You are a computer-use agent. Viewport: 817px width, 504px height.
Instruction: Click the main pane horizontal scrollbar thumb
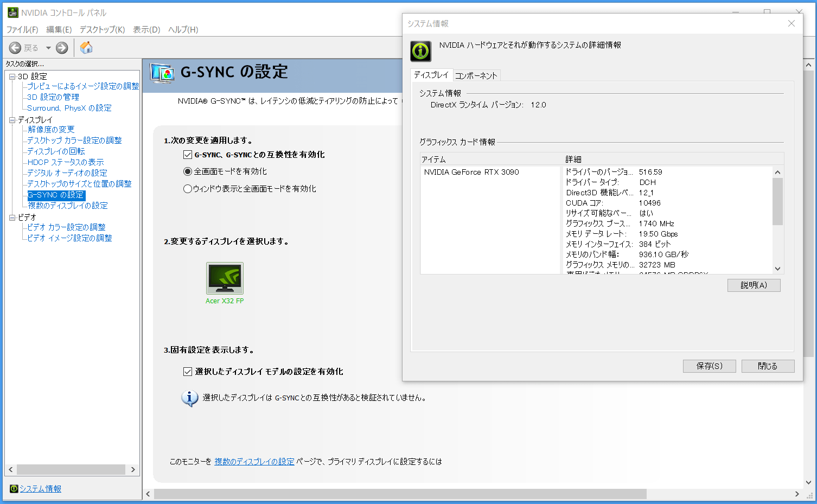400,494
